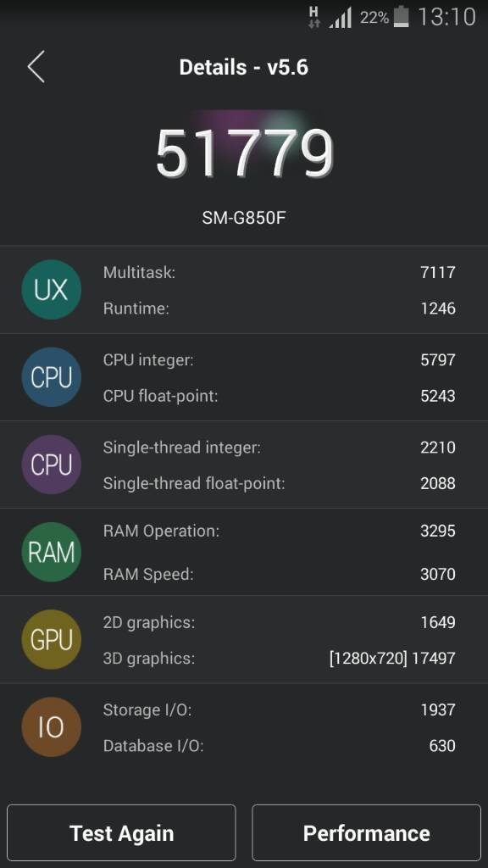The height and width of the screenshot is (868, 488).
Task: Tap the signal strength bars icon
Action: 341,18
